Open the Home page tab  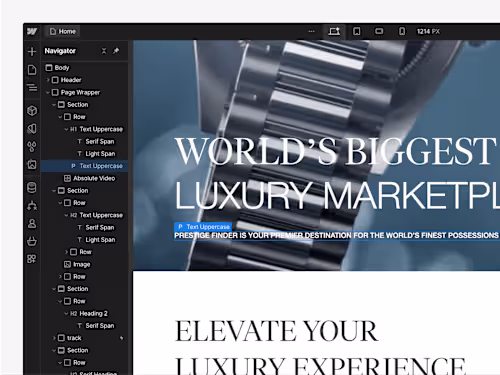[x=63, y=31]
